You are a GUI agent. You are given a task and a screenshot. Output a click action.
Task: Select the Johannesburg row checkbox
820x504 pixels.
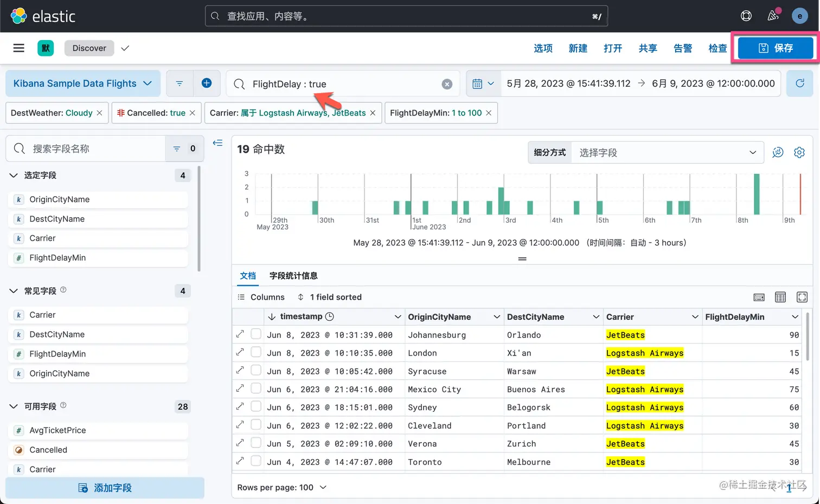(256, 334)
